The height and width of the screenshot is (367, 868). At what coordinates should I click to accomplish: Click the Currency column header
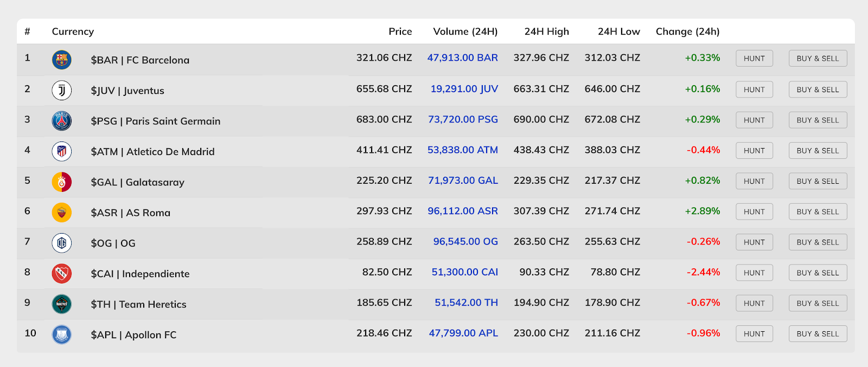point(73,31)
